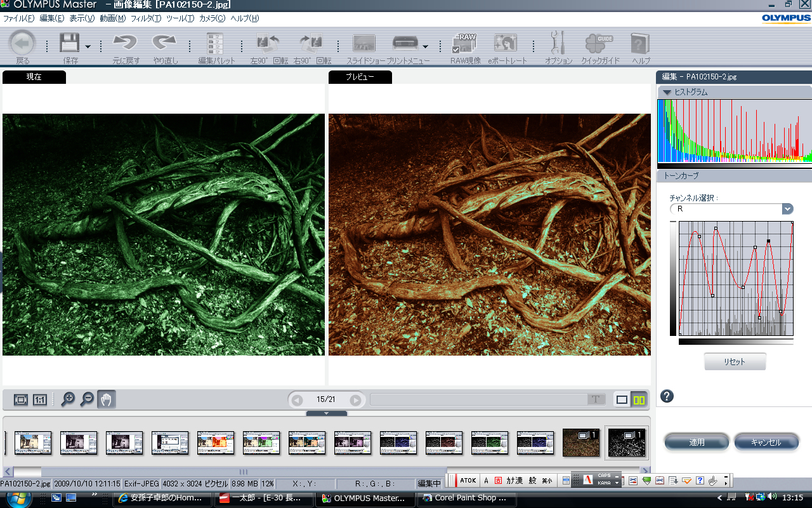Switch to single image view mode
812x508 pixels.
click(622, 400)
